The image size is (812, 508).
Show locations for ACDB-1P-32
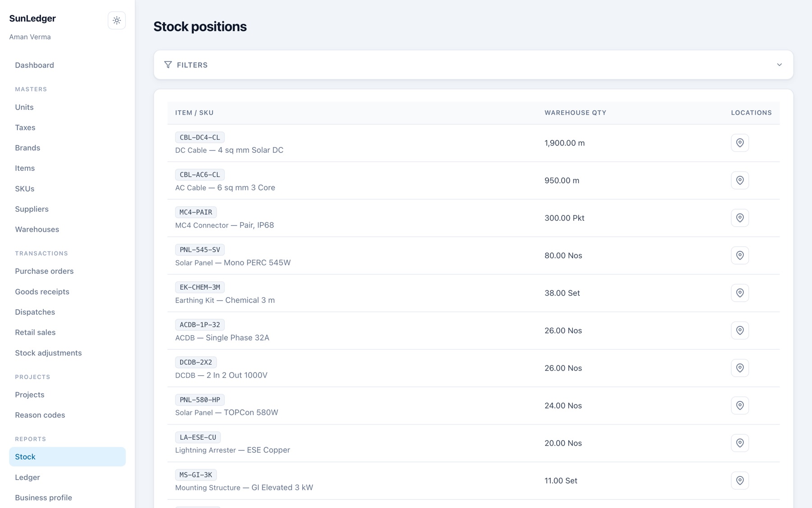[x=740, y=330]
